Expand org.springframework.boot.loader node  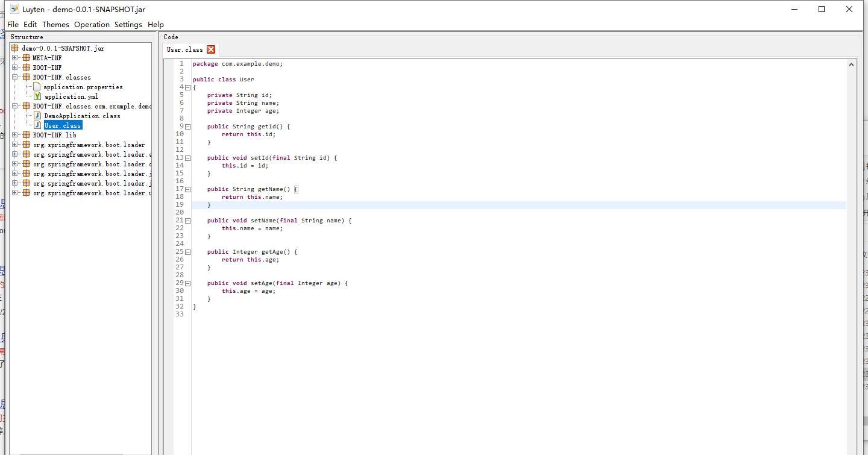click(x=15, y=145)
